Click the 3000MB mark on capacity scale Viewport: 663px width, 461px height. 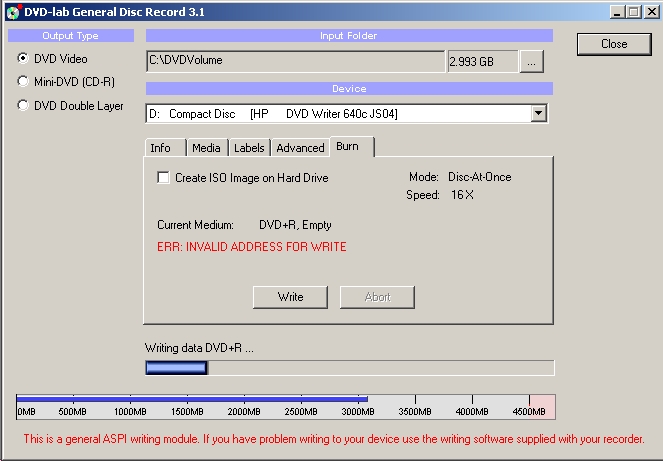tap(358, 411)
